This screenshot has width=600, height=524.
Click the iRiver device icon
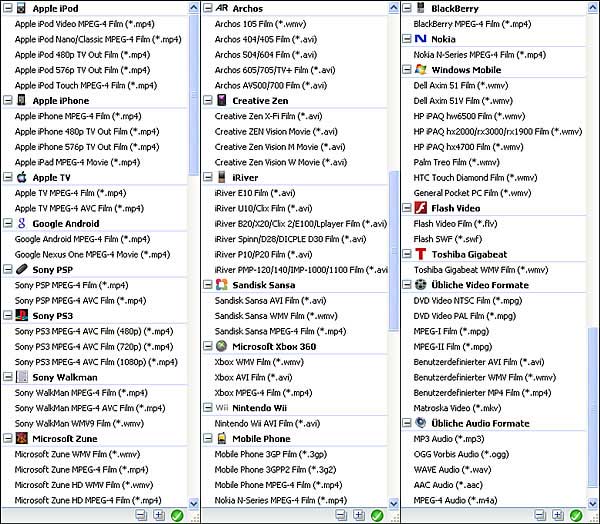(x=222, y=177)
